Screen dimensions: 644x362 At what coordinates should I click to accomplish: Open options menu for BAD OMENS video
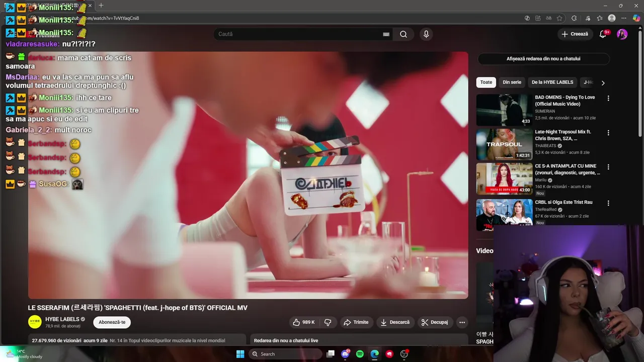[x=608, y=99]
